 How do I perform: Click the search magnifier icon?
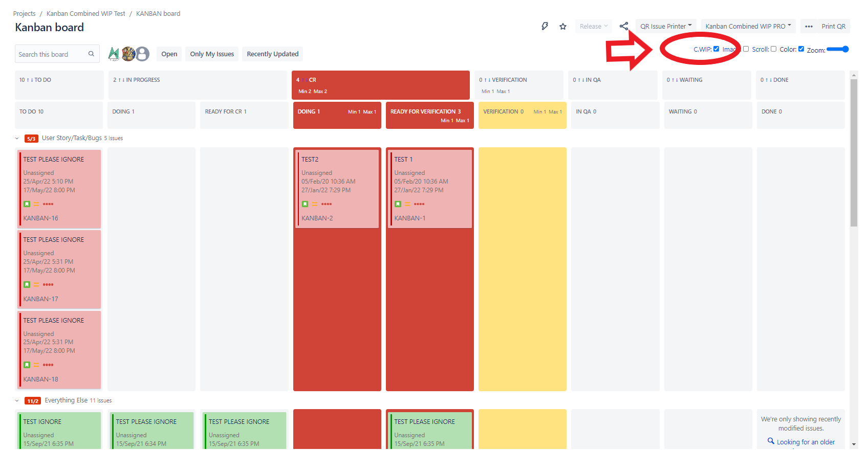[91, 54]
